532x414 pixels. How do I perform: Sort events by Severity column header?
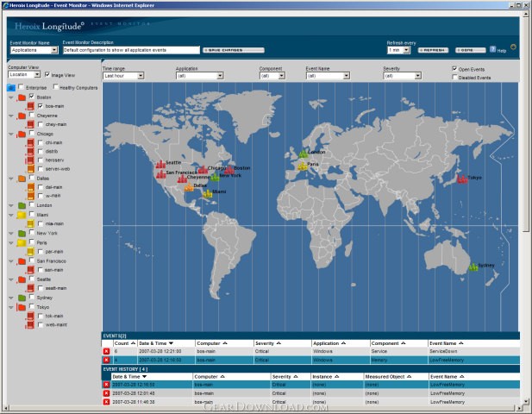(x=267, y=343)
